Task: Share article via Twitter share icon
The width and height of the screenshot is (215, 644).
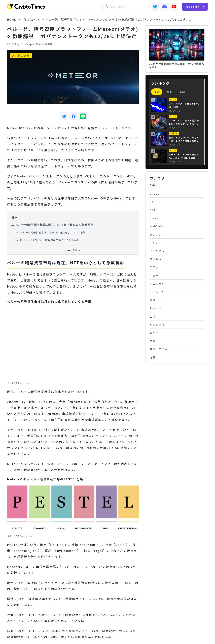Action: pyautogui.click(x=64, y=116)
